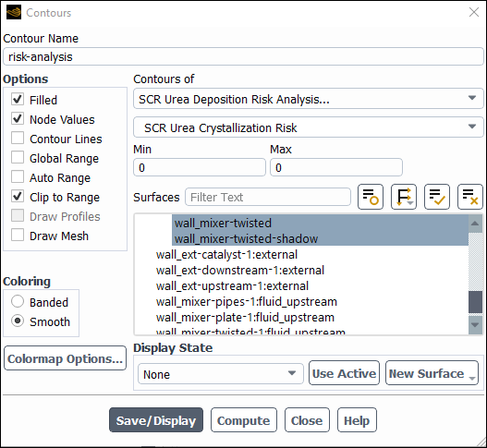
Task: Select wall_mixer-plate-1:fluid_upstream surface
Action: (245, 317)
